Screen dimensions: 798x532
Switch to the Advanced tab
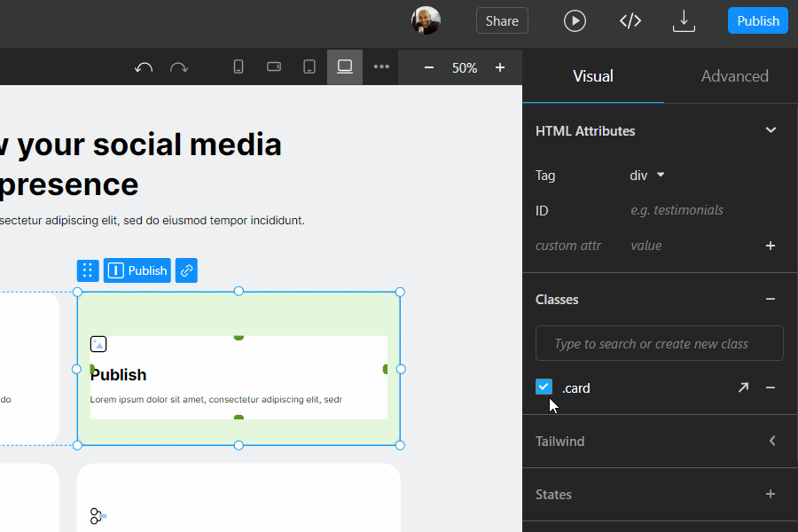pos(734,75)
